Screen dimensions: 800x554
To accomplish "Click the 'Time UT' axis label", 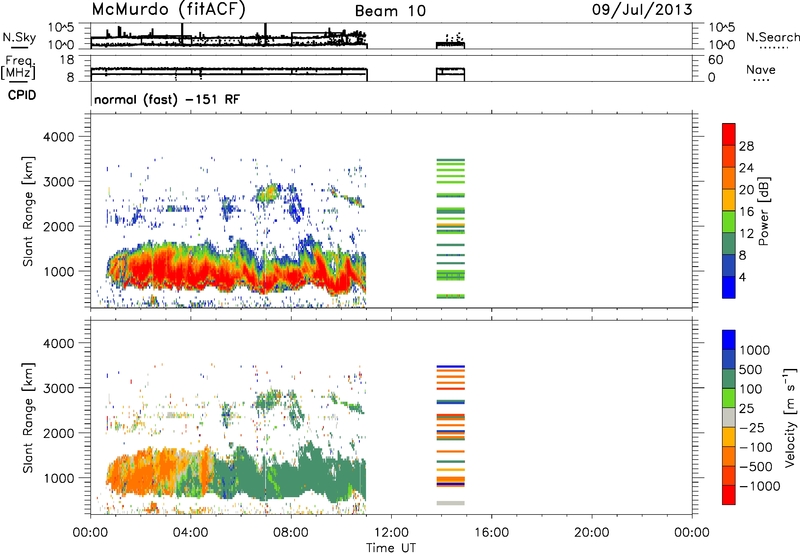I will pyautogui.click(x=391, y=548).
